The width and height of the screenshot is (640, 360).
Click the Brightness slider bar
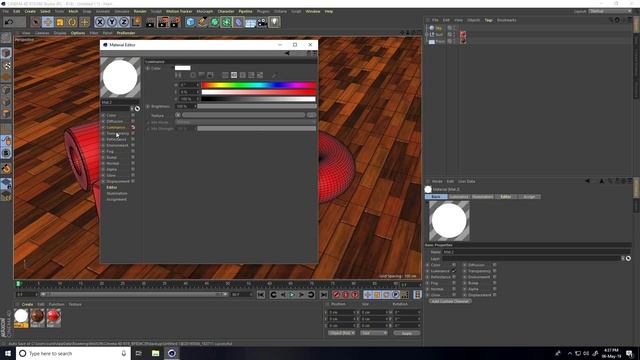[257, 106]
